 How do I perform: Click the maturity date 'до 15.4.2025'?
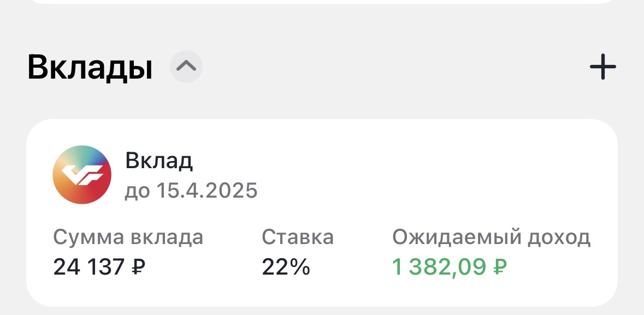tap(192, 191)
